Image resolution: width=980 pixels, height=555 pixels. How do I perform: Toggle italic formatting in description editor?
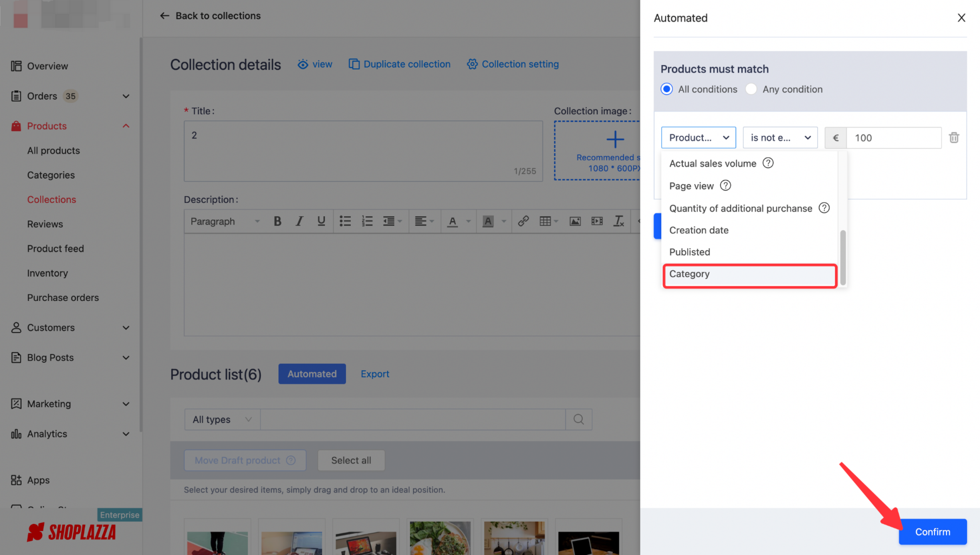coord(299,221)
